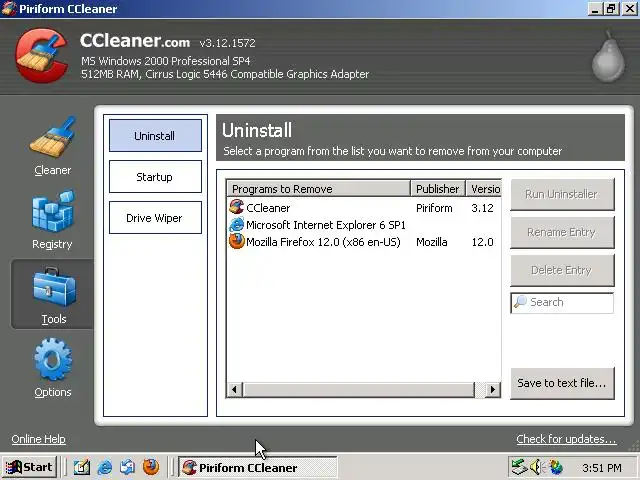Click the 3:51 PM clock

tap(602, 467)
